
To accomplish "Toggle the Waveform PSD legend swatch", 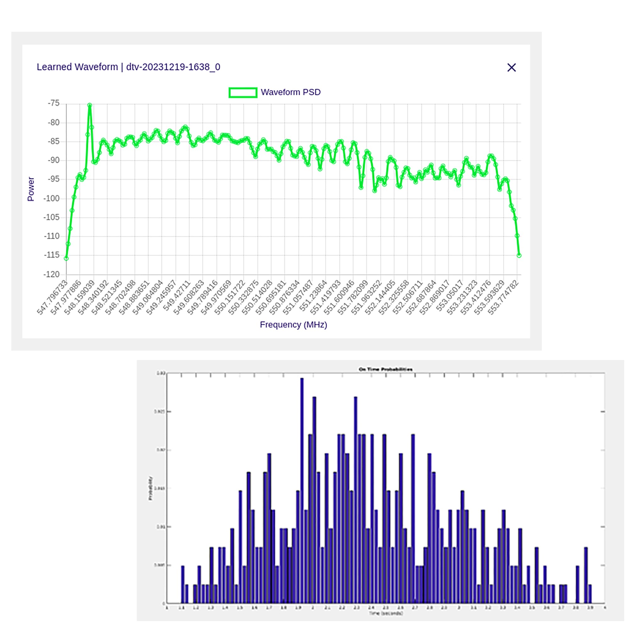I will [x=243, y=92].
